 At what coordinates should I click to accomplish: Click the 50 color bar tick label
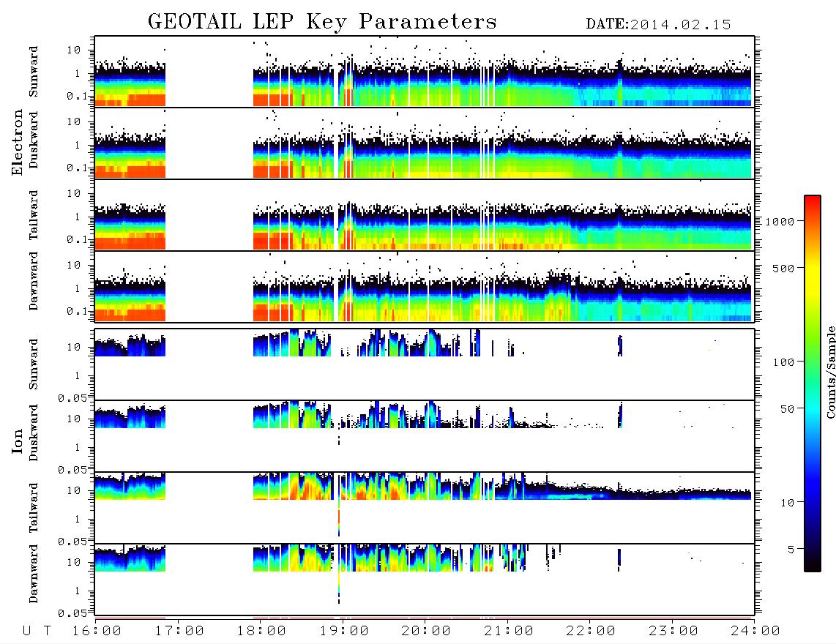pyautogui.click(x=787, y=409)
